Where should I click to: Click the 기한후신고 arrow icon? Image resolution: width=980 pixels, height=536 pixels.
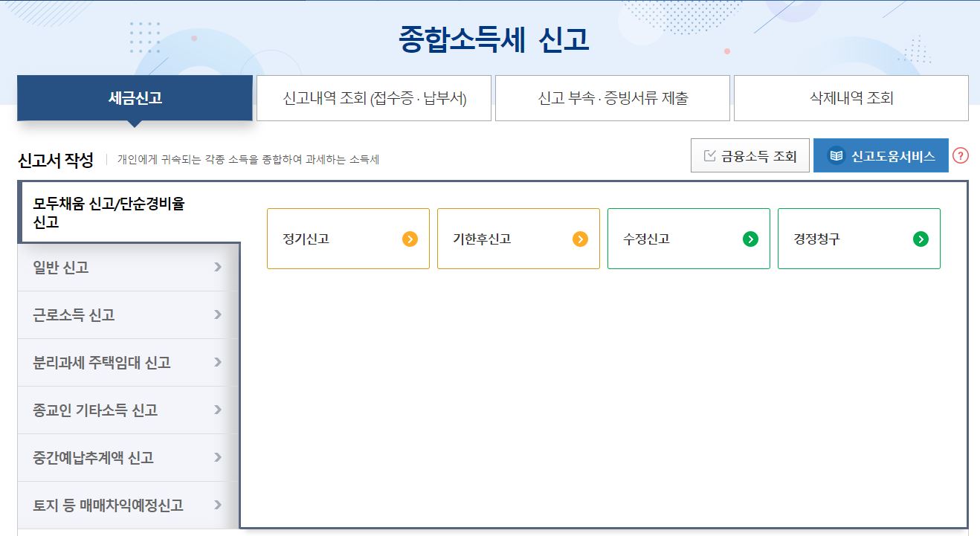[580, 239]
